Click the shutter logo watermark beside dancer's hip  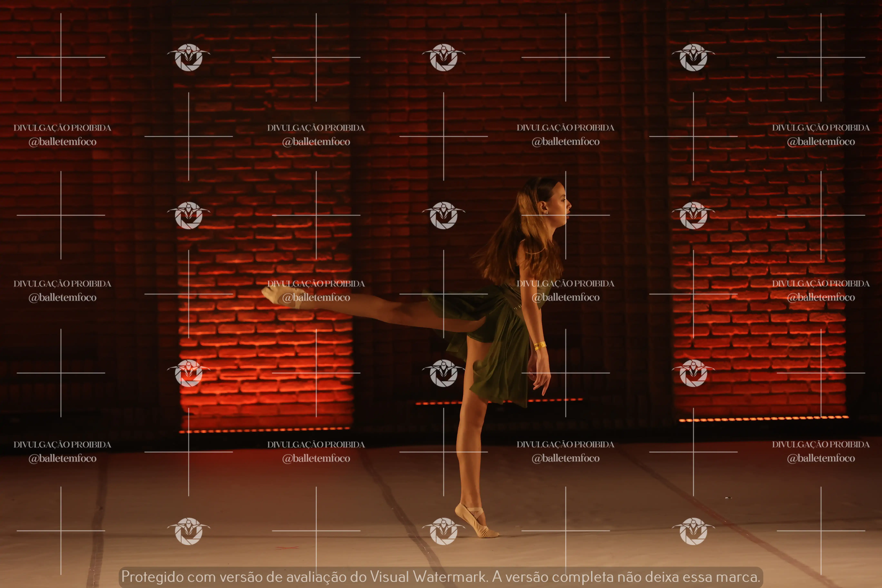point(444,373)
